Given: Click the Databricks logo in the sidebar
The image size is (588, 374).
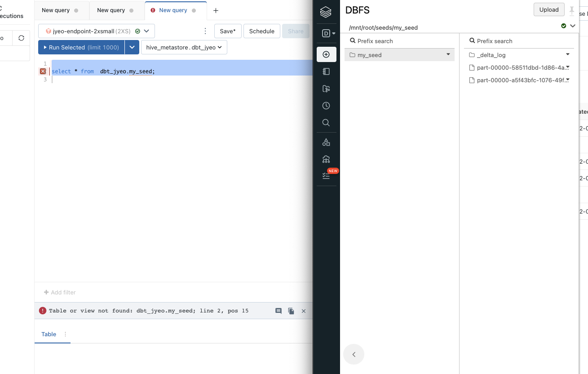Looking at the screenshot, I should tap(326, 12).
